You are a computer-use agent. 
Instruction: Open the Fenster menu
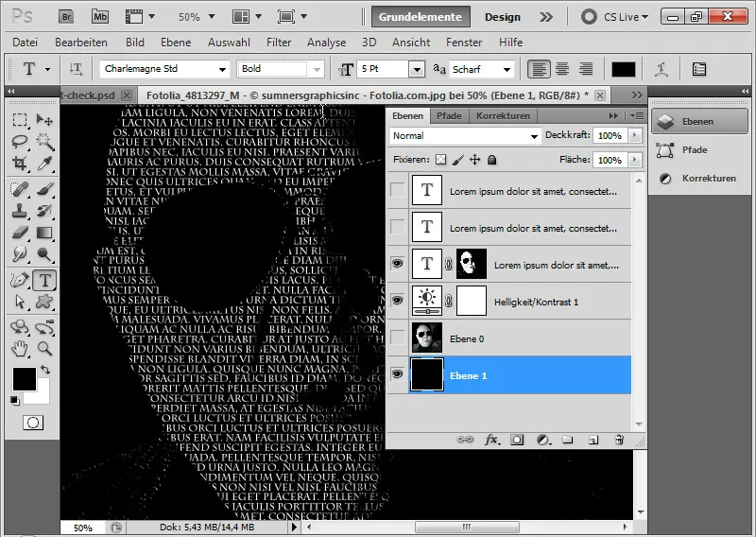coord(464,43)
